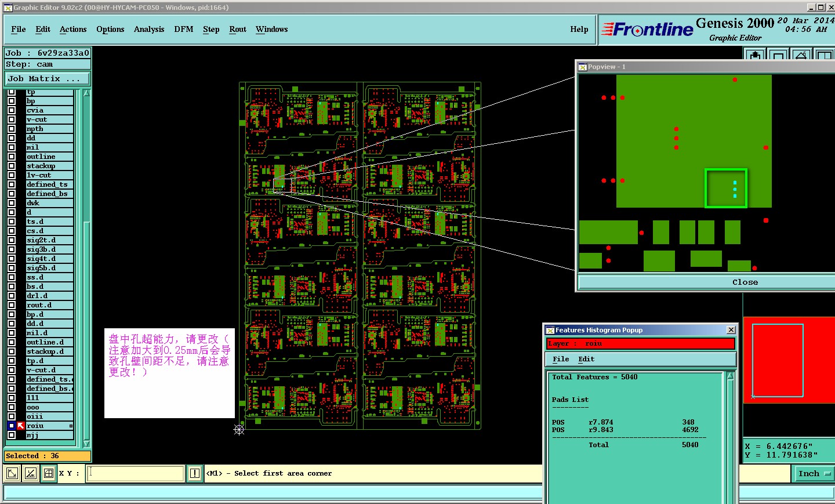This screenshot has width=835, height=504.
Task: Click the home view icon in top-right toolbar
Action: pyautogui.click(x=801, y=55)
